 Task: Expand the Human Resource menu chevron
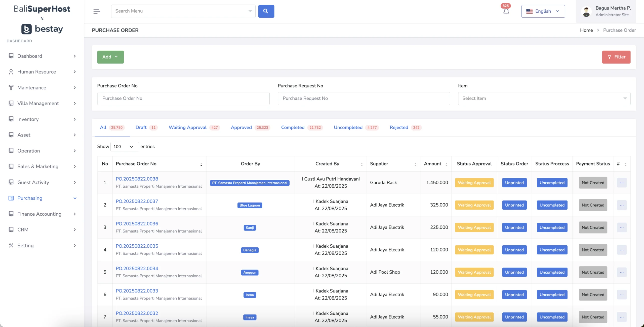[75, 72]
